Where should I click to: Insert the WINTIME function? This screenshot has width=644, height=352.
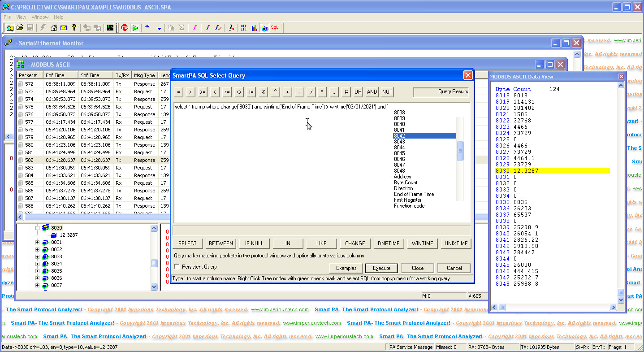422,243
